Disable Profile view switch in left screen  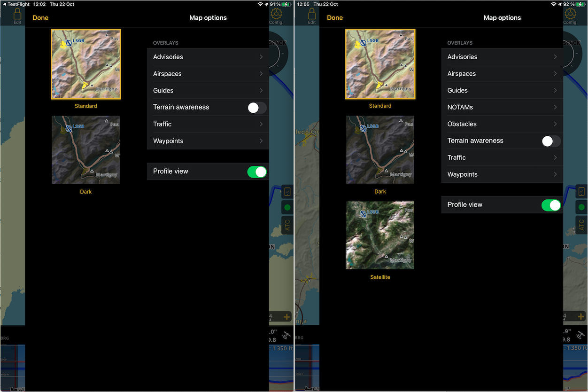pos(256,172)
